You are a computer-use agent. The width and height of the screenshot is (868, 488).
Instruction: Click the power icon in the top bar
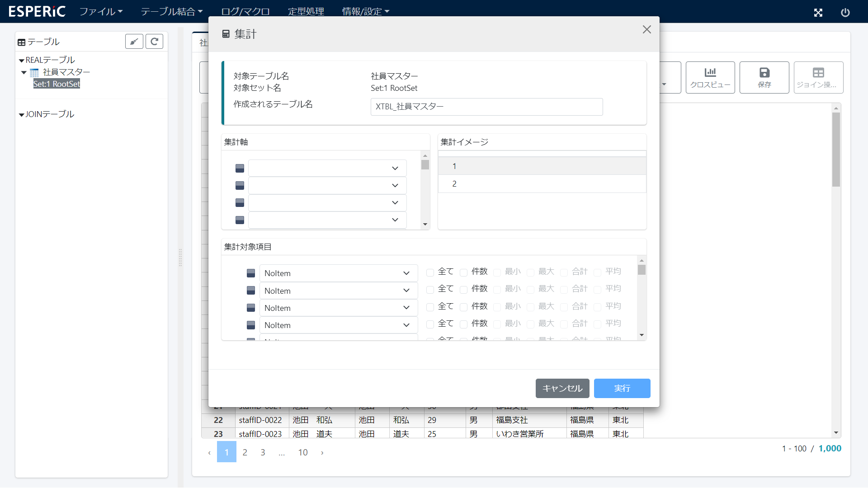coord(846,13)
